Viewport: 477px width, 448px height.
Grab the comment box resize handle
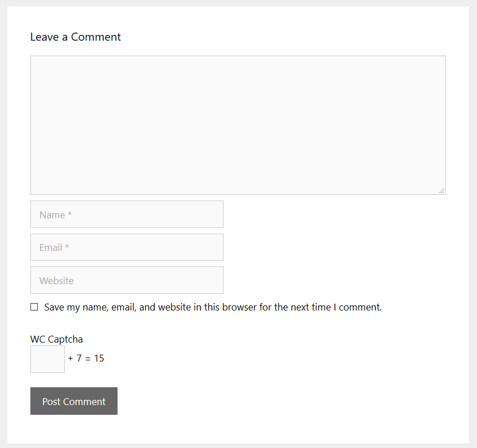pos(441,191)
